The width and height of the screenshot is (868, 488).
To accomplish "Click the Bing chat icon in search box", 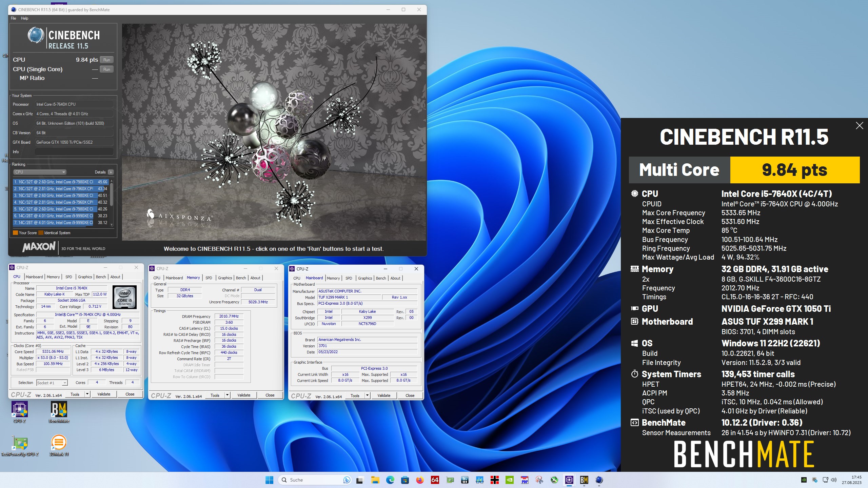I will [x=347, y=480].
